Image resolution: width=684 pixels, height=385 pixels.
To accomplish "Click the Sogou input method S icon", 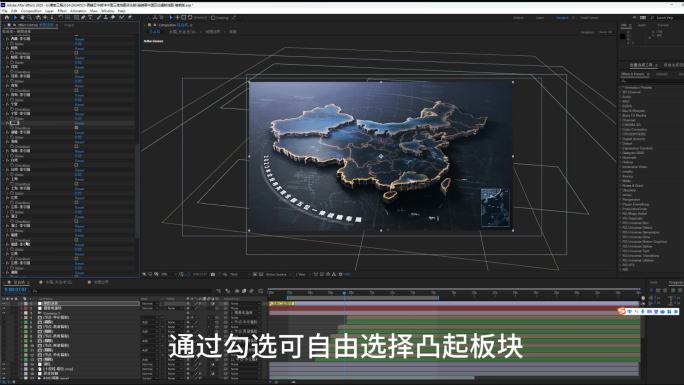I will [x=622, y=311].
